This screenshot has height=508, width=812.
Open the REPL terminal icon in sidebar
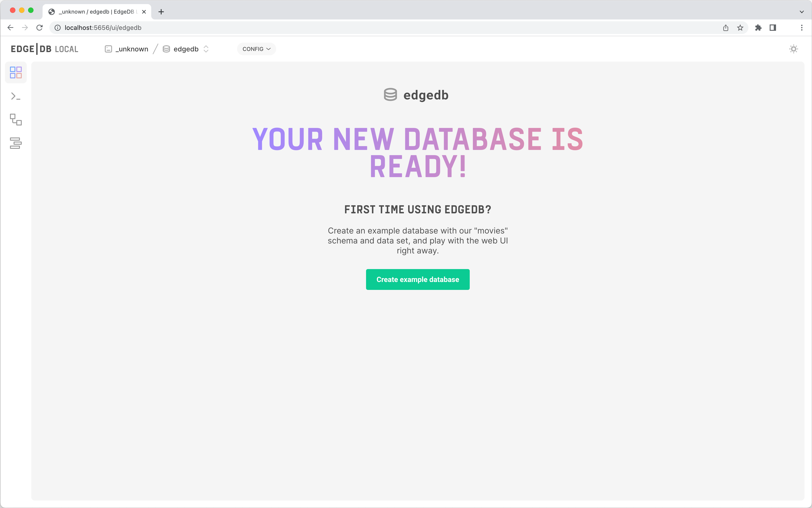16,96
